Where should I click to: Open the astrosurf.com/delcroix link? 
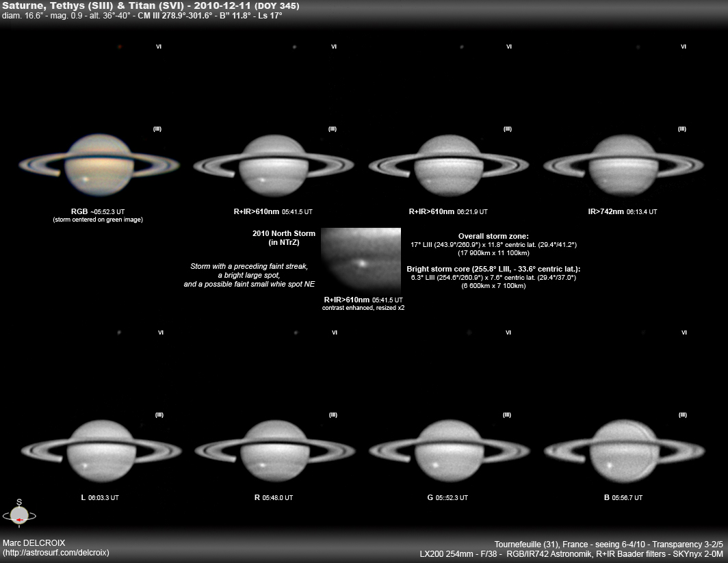tap(55, 553)
